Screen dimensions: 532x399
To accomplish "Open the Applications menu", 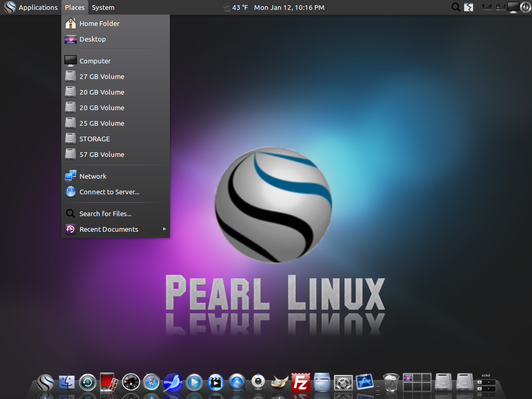I will 31,7.
